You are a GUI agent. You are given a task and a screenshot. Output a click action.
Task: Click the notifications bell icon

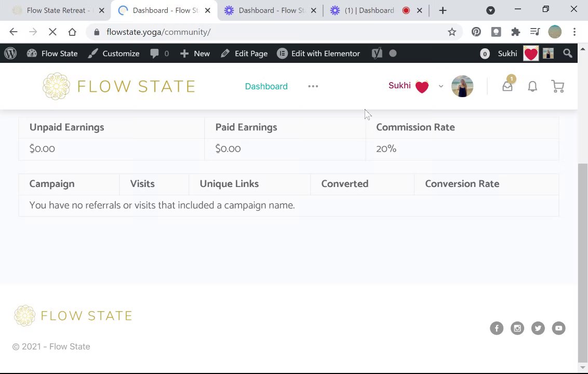click(532, 87)
